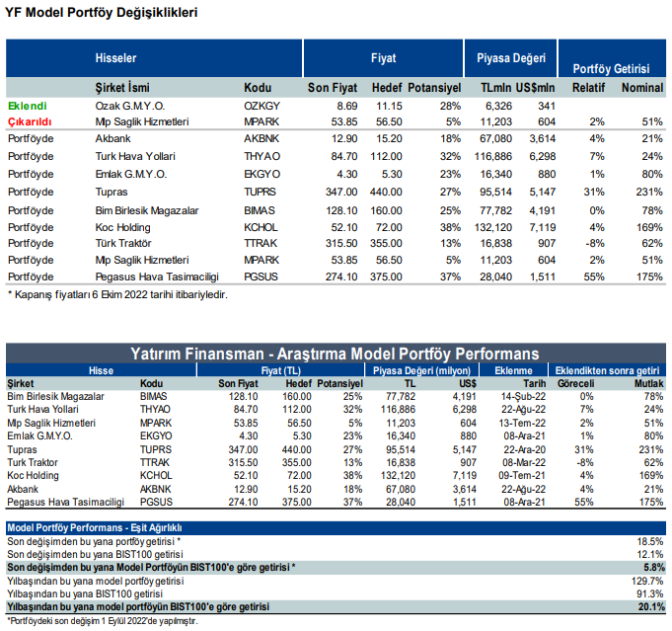
Task: Click the 'Eklendikten sonra getiri' header
Action: pyautogui.click(x=607, y=370)
